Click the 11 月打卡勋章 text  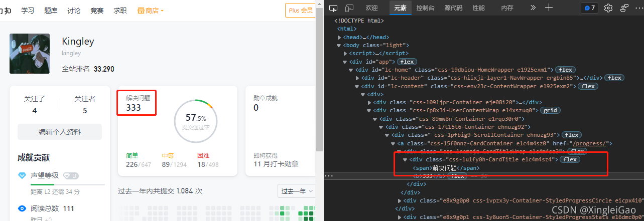(276, 164)
